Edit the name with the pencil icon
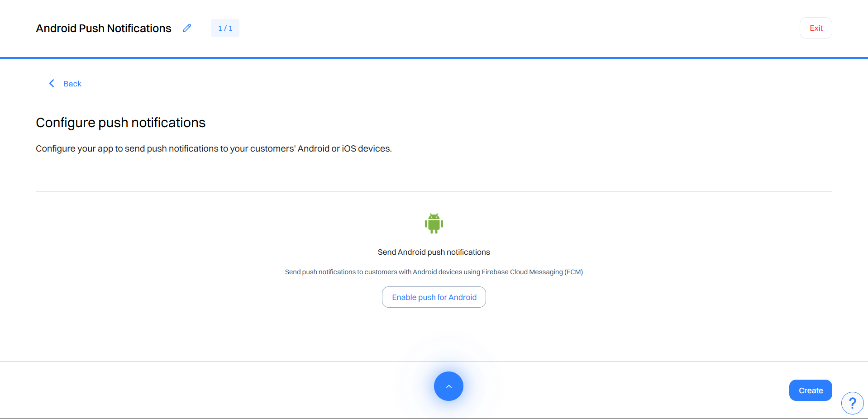This screenshot has width=868, height=419. (x=187, y=28)
